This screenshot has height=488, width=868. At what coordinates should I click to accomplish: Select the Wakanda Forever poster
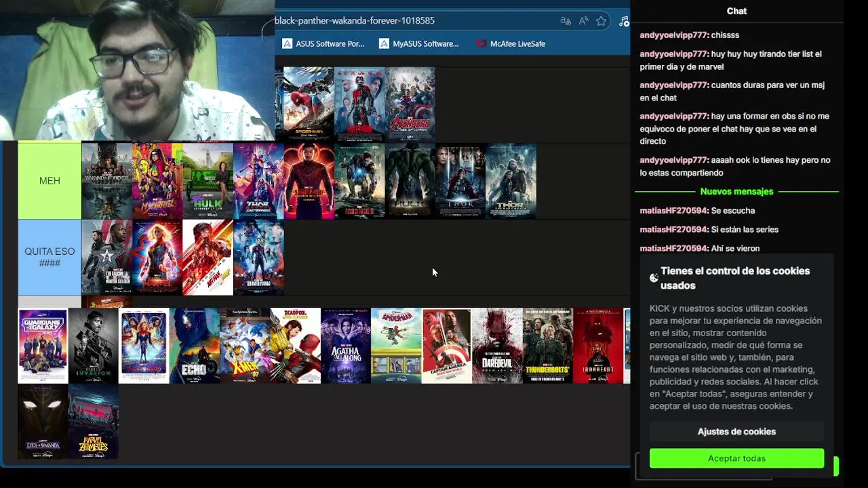tap(107, 181)
